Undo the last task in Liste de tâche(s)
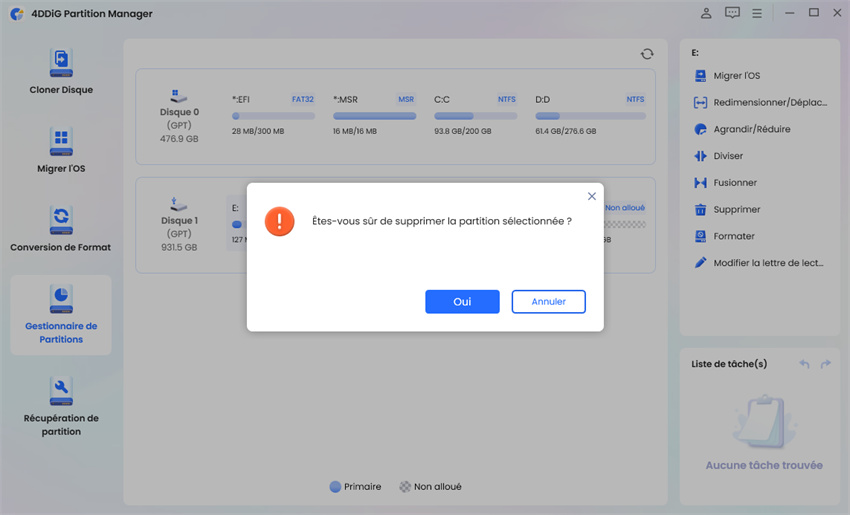 click(804, 364)
